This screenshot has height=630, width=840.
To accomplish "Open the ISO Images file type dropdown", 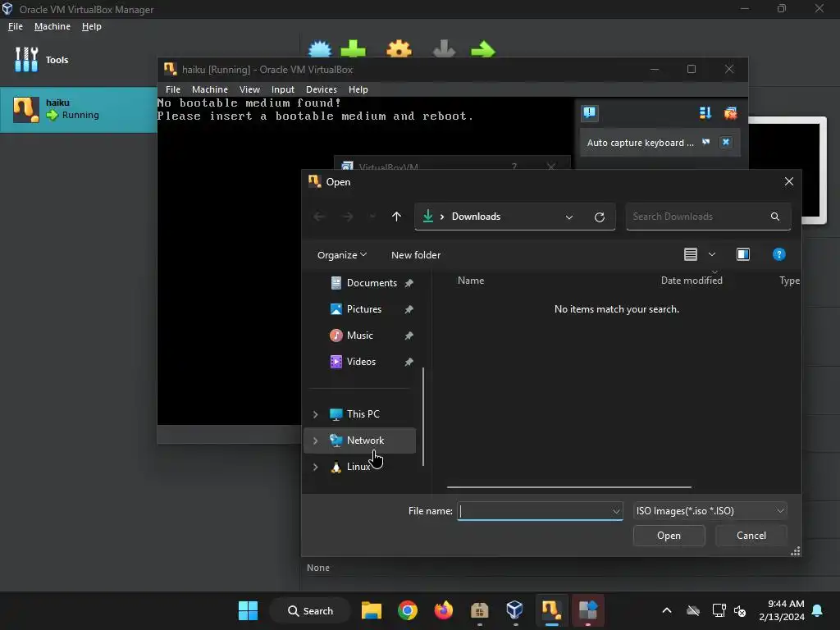I will click(710, 511).
